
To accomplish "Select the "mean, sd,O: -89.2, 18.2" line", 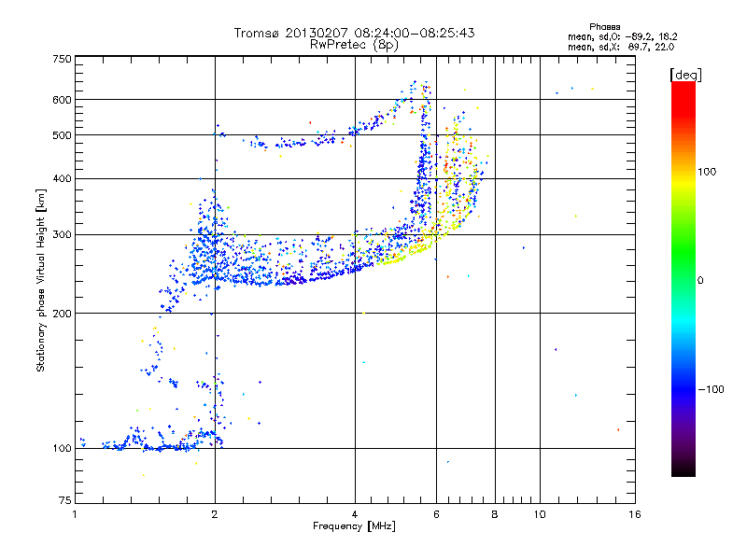I will click(x=622, y=36).
